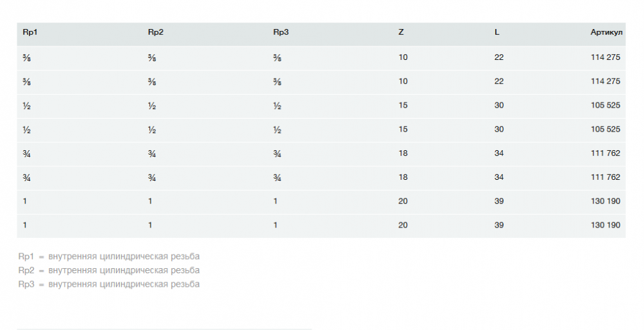Viewport: 644px width, 330px height.
Task: Click the Rp2 thread legend line
Action: point(109,270)
